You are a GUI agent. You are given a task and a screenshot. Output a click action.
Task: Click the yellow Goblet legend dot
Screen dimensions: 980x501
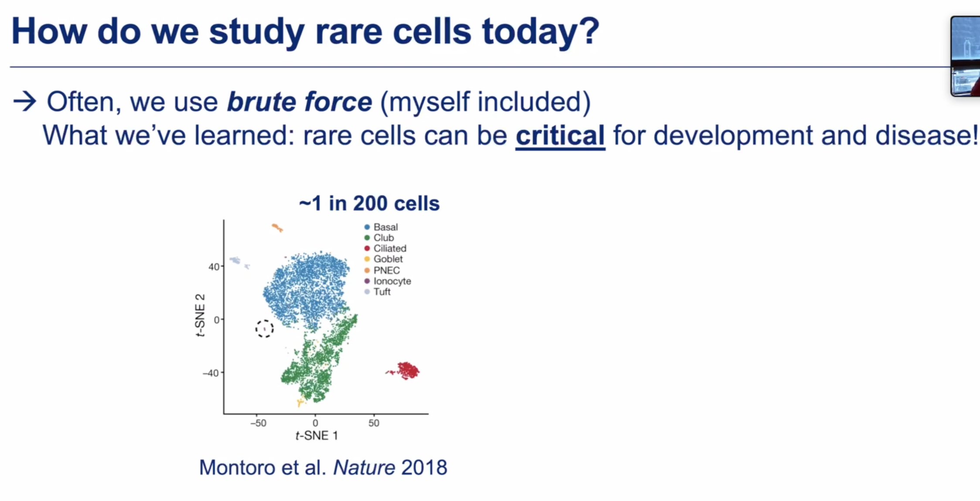[x=367, y=259]
